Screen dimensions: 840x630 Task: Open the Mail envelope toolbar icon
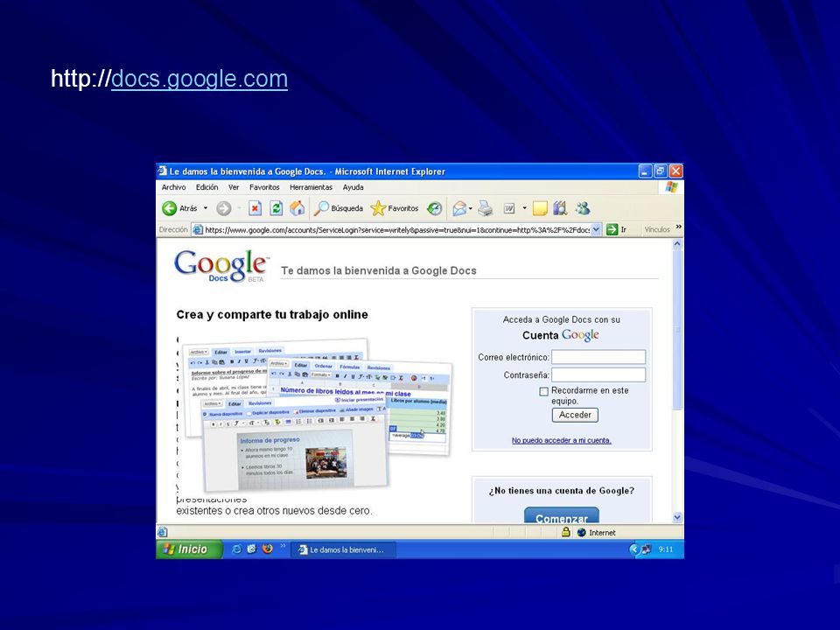coord(459,208)
